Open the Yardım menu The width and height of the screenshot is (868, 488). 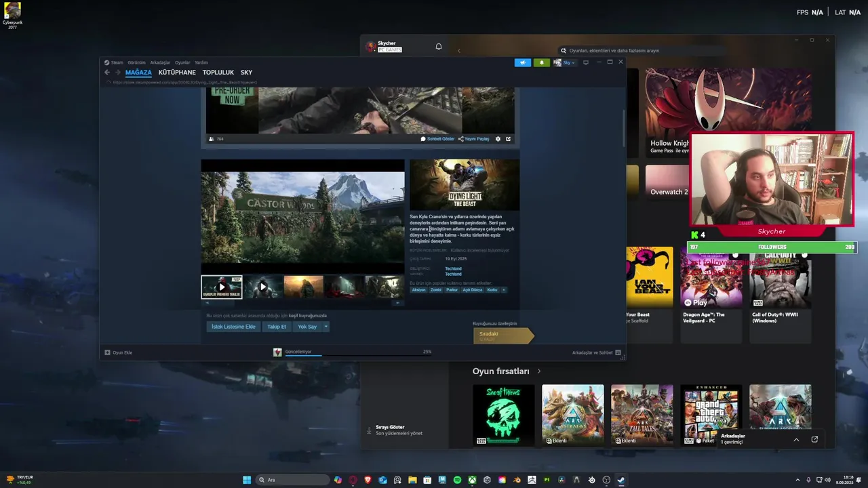coord(201,62)
